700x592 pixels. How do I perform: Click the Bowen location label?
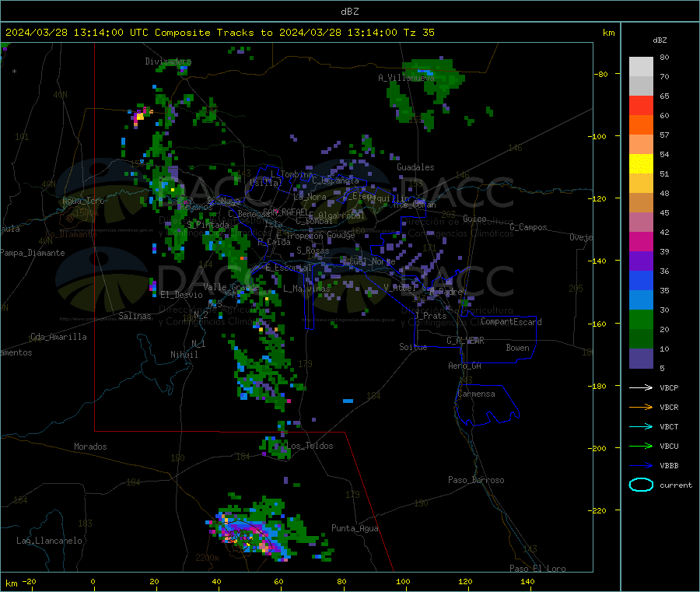coord(517,348)
